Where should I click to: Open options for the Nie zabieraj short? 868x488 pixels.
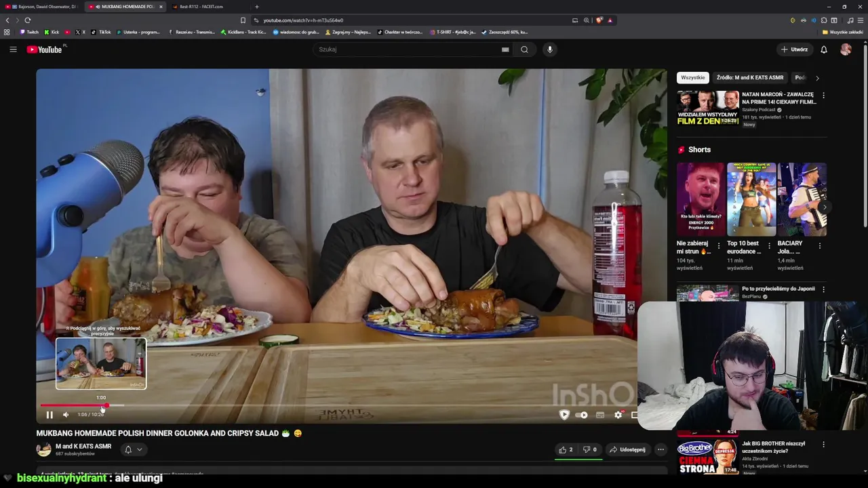pos(719,246)
